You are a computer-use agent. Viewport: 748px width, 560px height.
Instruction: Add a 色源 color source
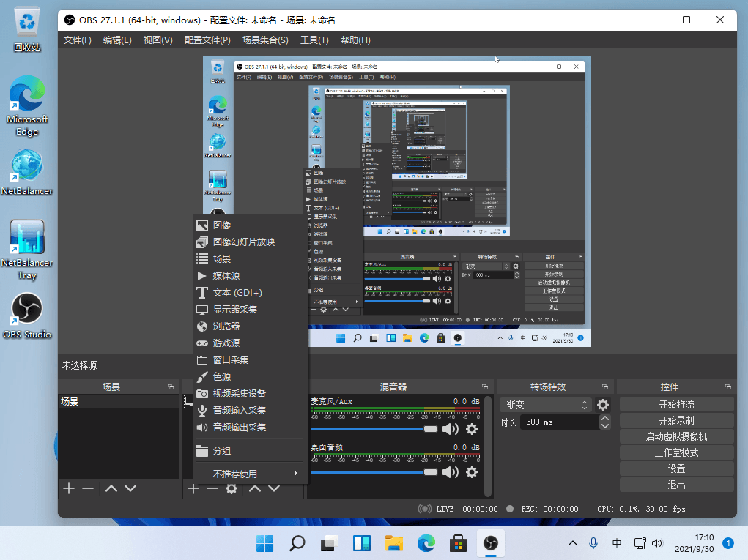(x=249, y=376)
